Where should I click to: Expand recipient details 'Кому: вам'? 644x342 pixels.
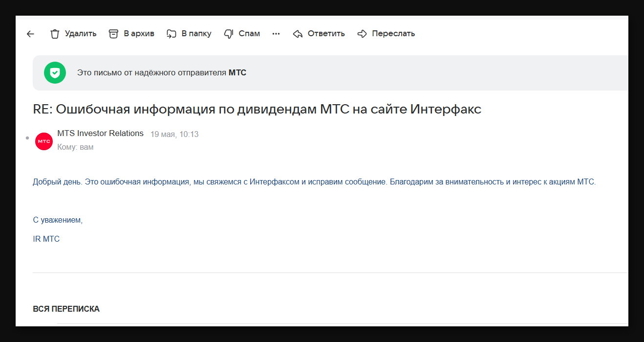point(75,147)
